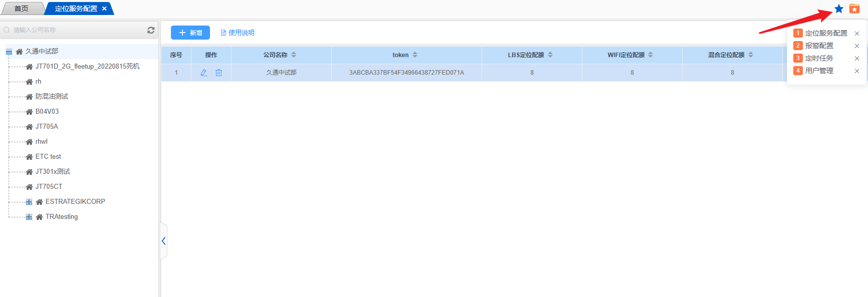Switch to the 首页 tab
Viewport: 868px width, 297px height.
[21, 9]
